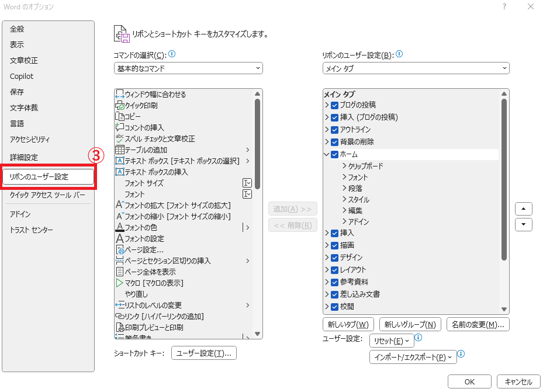This screenshot has width=543, height=392.
Task: Uncheck the デザイン tab checkbox
Action: click(x=334, y=258)
